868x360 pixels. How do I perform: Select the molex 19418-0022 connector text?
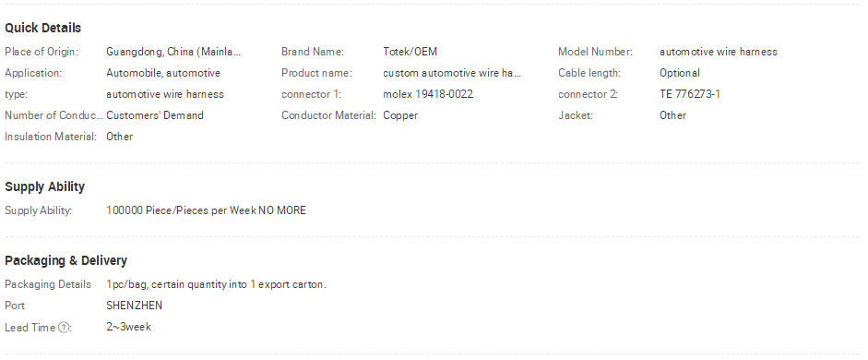[428, 94]
